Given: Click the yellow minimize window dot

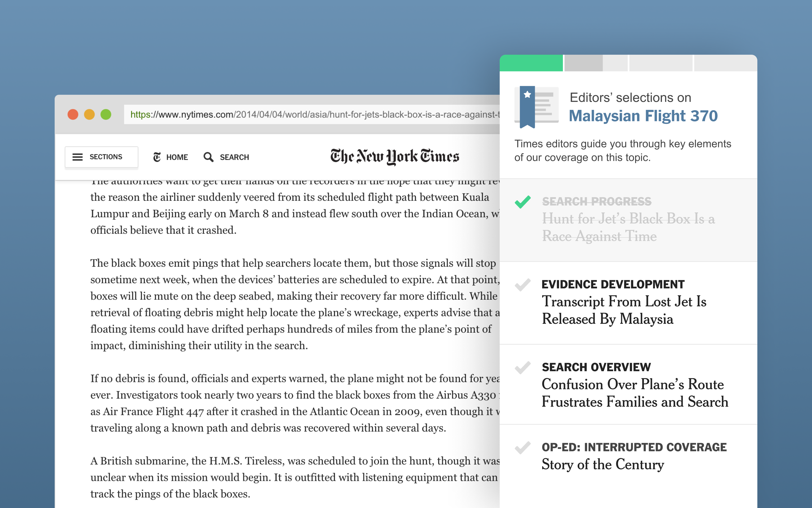Looking at the screenshot, I should 89,115.
